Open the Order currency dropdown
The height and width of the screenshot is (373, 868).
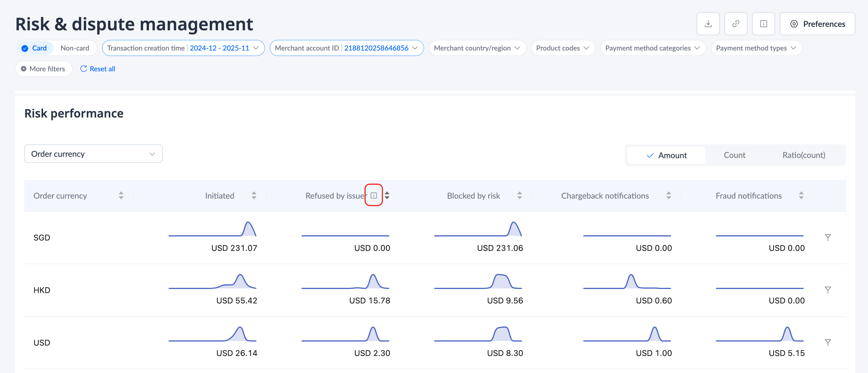pos(93,154)
